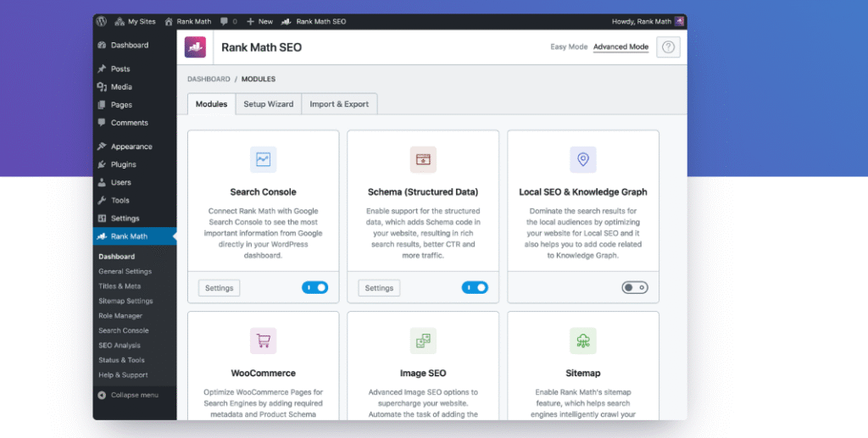The height and width of the screenshot is (438, 868).
Task: Open the My Sites admin bar menu
Action: click(x=135, y=21)
